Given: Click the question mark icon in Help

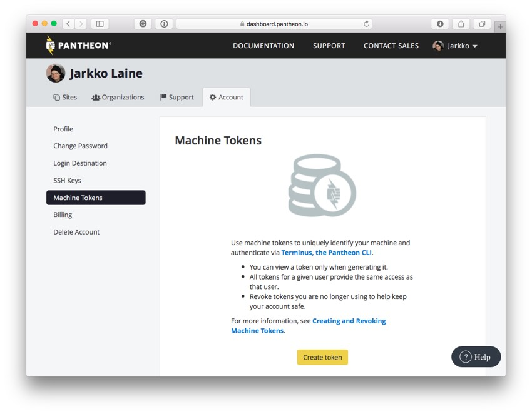Looking at the screenshot, I should click(466, 356).
